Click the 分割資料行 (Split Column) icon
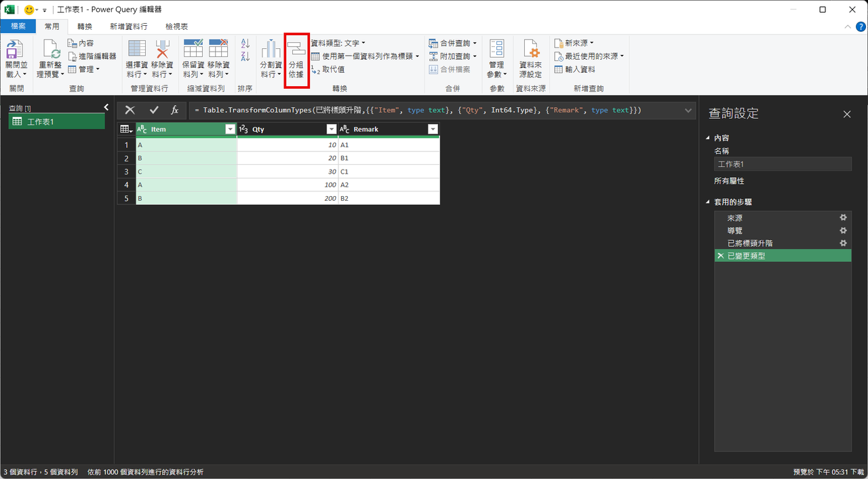The width and height of the screenshot is (868, 479). point(271,50)
